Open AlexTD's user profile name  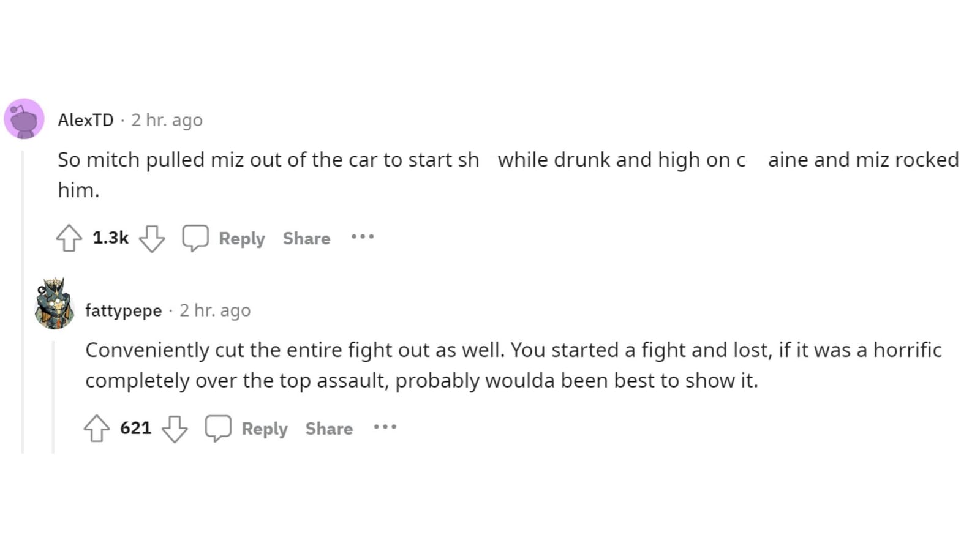pyautogui.click(x=86, y=120)
